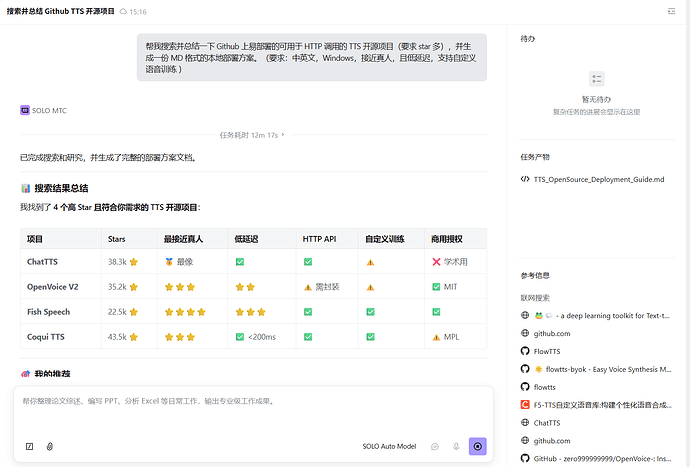Click the globe icon beside ChatTTS reference

(x=525, y=423)
